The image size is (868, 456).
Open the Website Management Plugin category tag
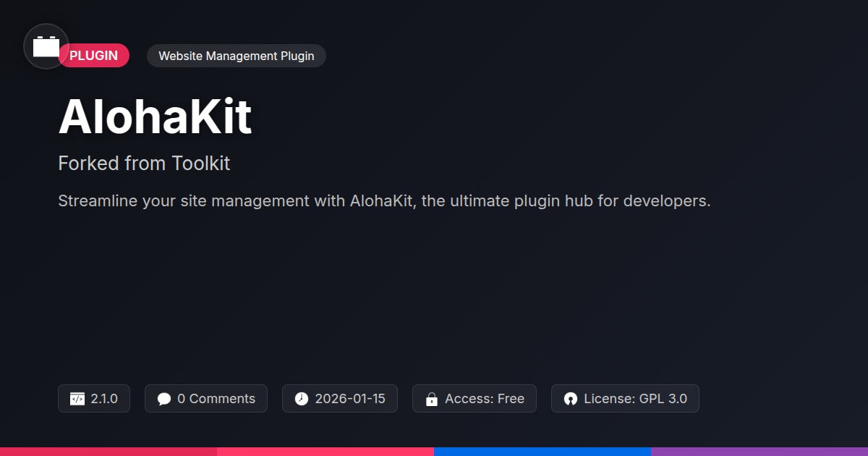click(x=237, y=56)
